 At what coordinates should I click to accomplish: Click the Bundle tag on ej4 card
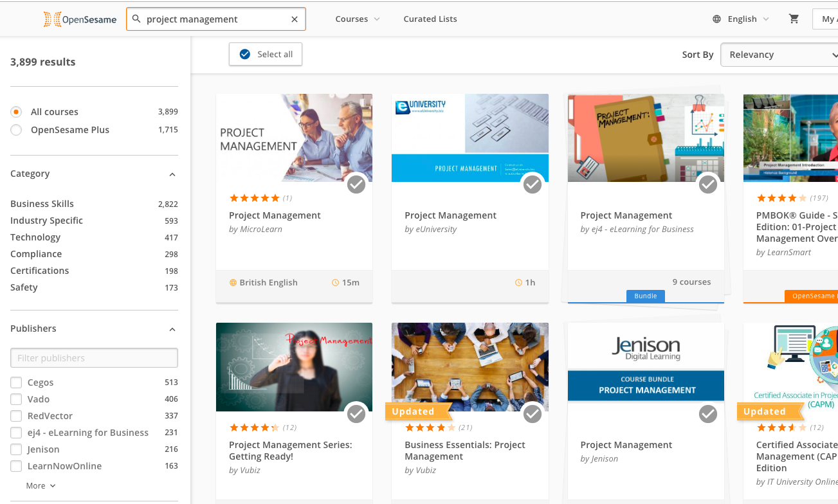(x=646, y=296)
